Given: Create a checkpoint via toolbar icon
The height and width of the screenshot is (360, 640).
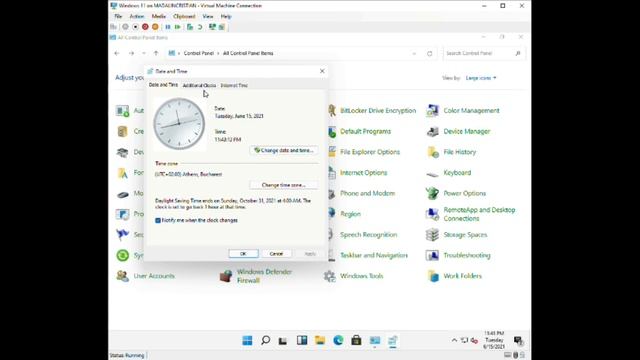Looking at the screenshot, I should [x=190, y=27].
